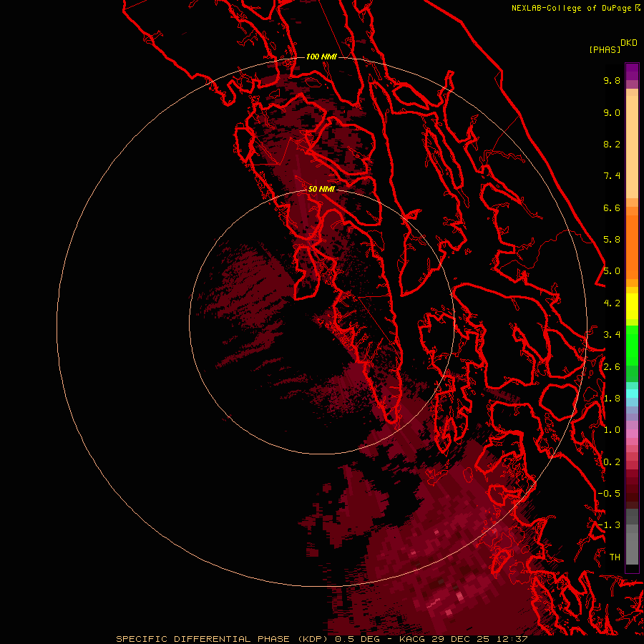Click the 7.4 scale label
644x644 pixels.
tap(612, 176)
